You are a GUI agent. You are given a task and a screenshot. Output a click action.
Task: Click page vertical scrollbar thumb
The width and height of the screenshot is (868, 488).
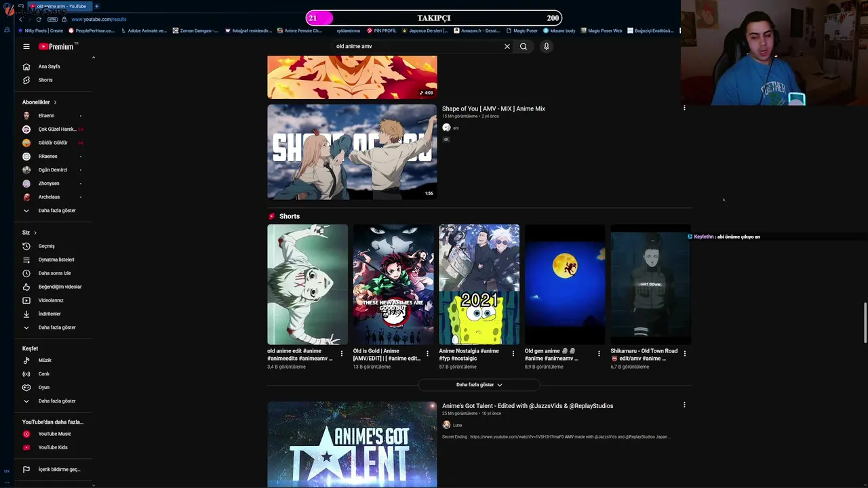click(x=865, y=323)
